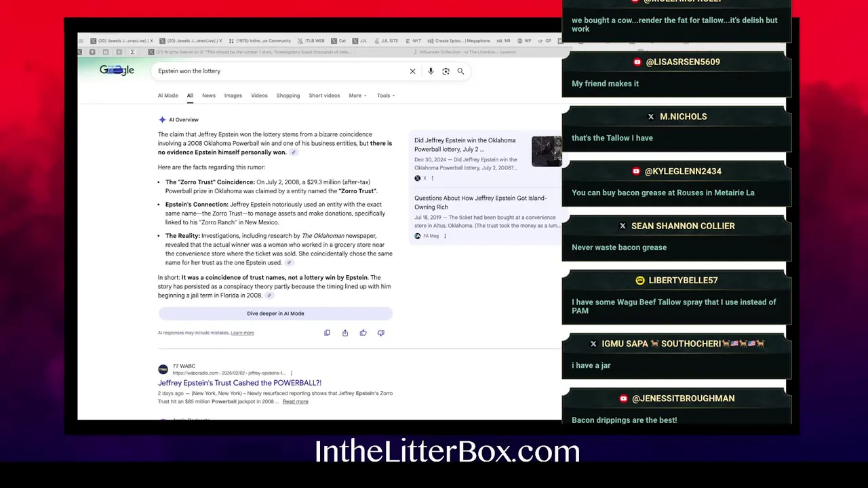Select the All results tab
Image resolution: width=868 pixels, height=488 pixels.
click(x=190, y=96)
